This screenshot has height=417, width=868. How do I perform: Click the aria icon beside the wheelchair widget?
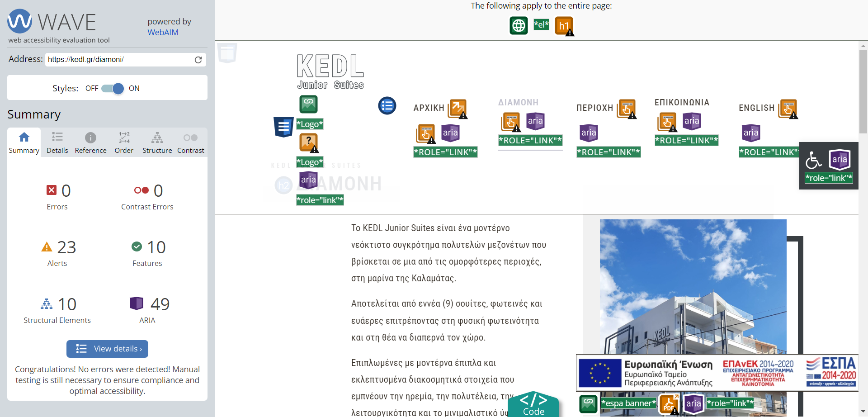840,159
